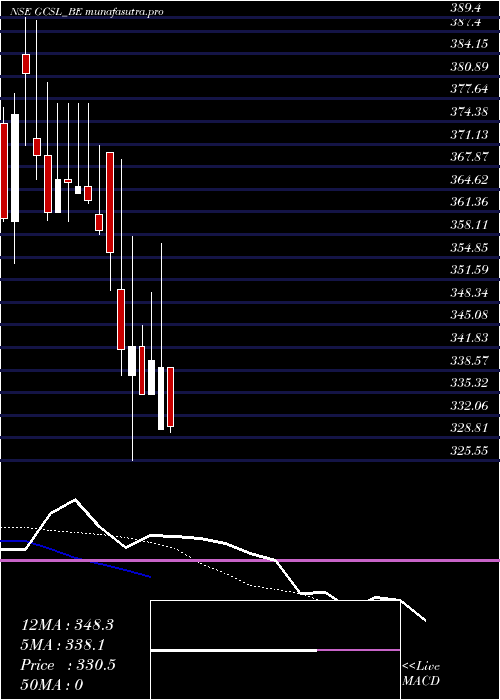Click the <<Live MACD label
Viewport: 500px width, 700px height.
point(421,674)
